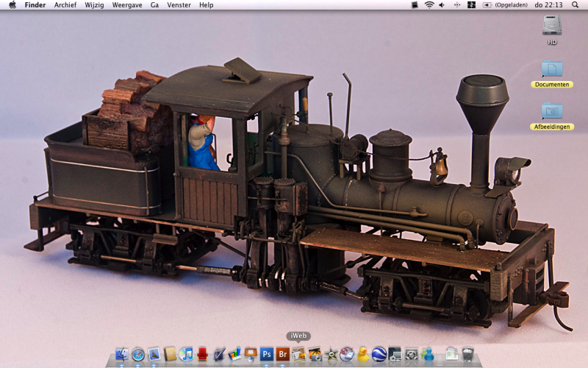Screen dimensions: 588x368
Task: Open Front Row red chair icon
Action: pyautogui.click(x=202, y=354)
